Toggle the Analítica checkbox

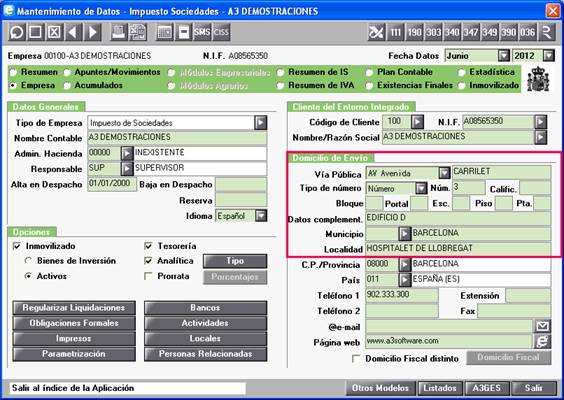click(148, 261)
